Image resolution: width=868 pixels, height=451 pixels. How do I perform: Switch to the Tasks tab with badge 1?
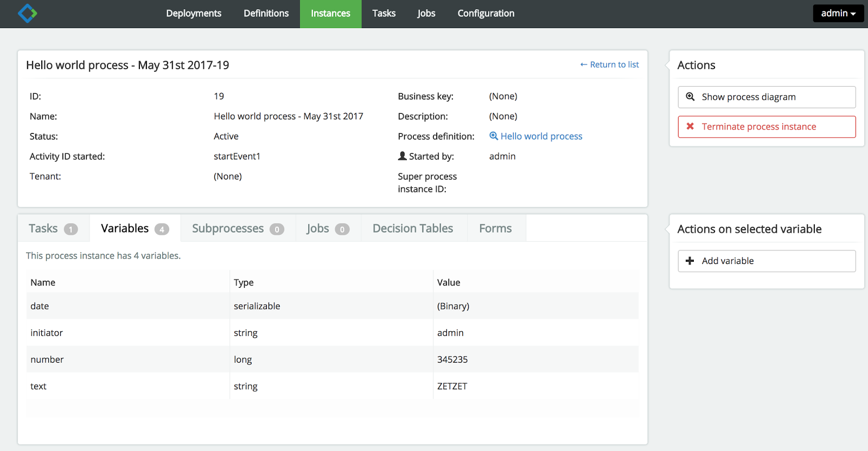click(x=53, y=228)
